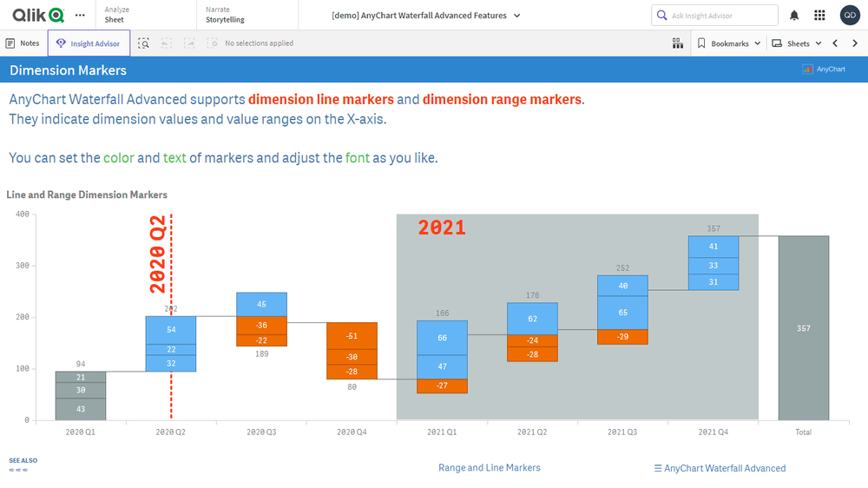
Task: Click the QD user avatar
Action: [849, 16]
